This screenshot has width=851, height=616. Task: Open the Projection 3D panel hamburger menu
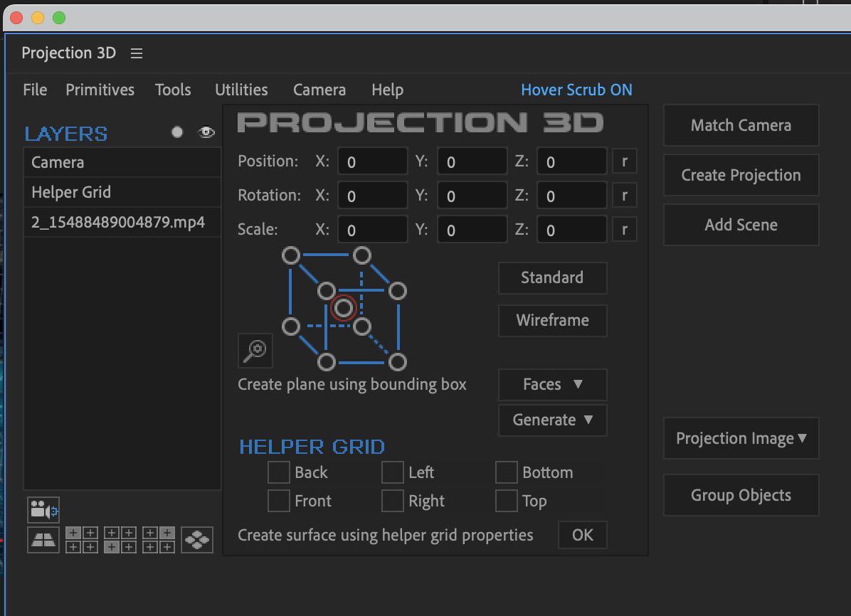coord(137,53)
